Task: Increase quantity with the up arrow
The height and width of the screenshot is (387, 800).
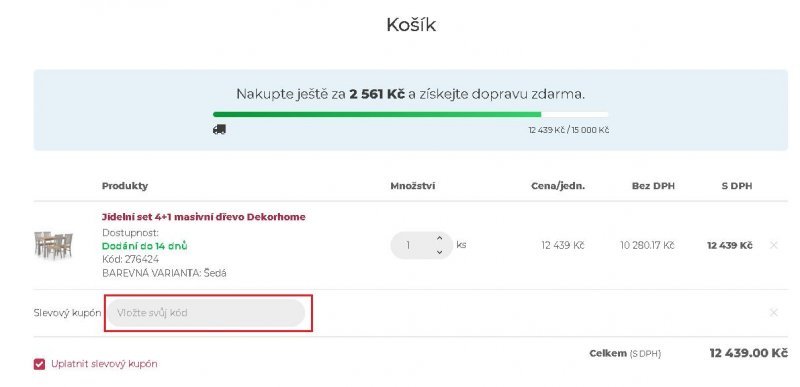Action: pos(440,238)
